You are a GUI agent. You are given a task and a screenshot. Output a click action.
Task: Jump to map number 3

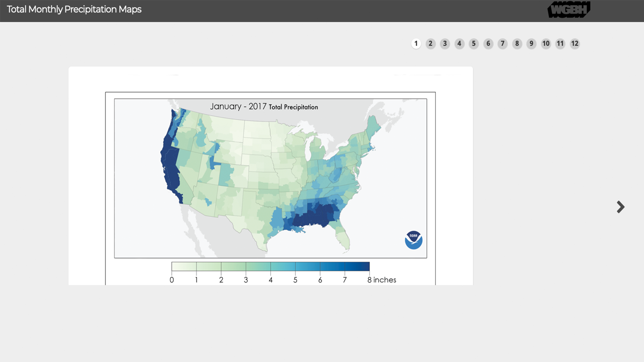coord(445,44)
